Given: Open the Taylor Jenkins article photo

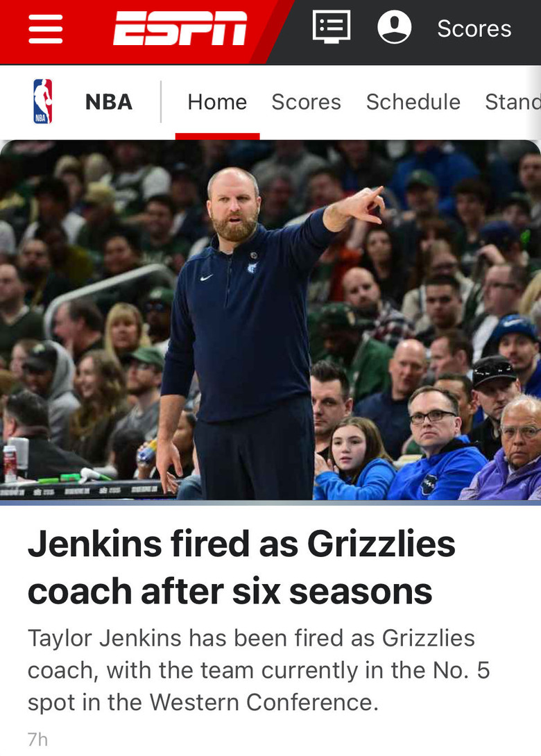Looking at the screenshot, I should [x=270, y=320].
